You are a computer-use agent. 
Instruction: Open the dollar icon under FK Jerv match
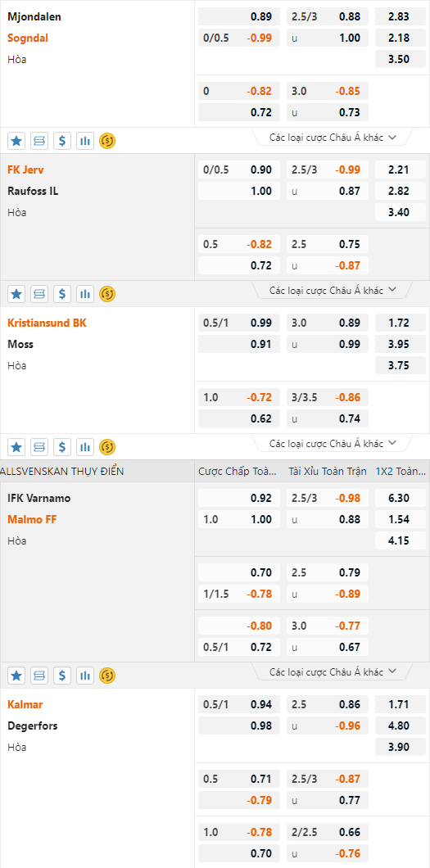[62, 294]
